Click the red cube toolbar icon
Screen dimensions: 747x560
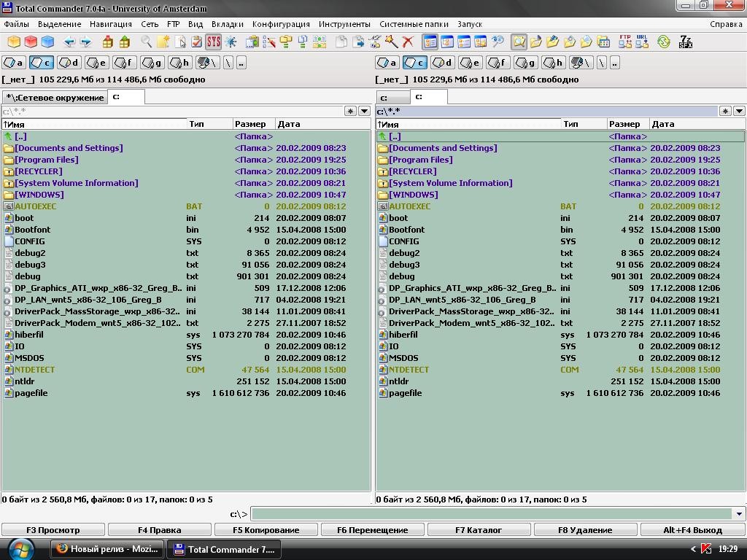coord(31,42)
